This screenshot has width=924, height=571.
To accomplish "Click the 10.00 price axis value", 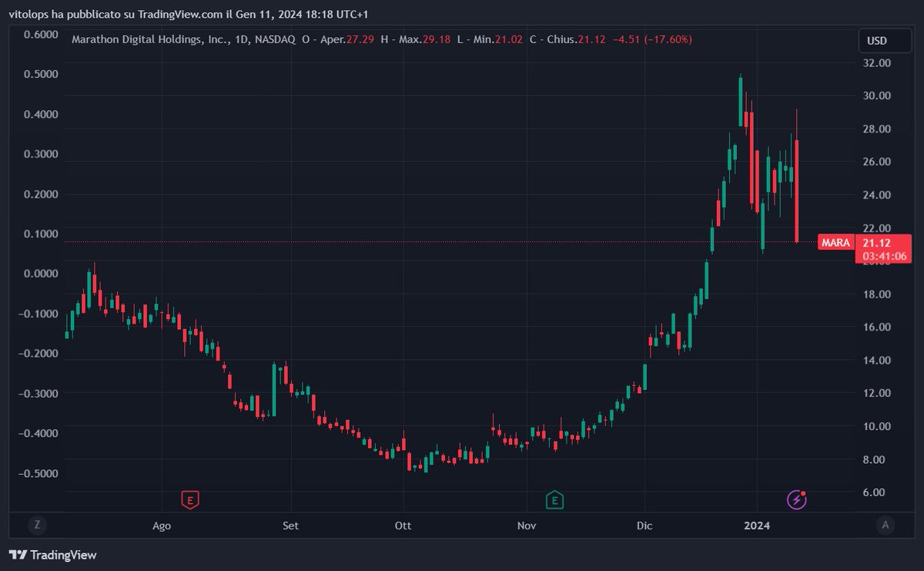I will (x=877, y=427).
